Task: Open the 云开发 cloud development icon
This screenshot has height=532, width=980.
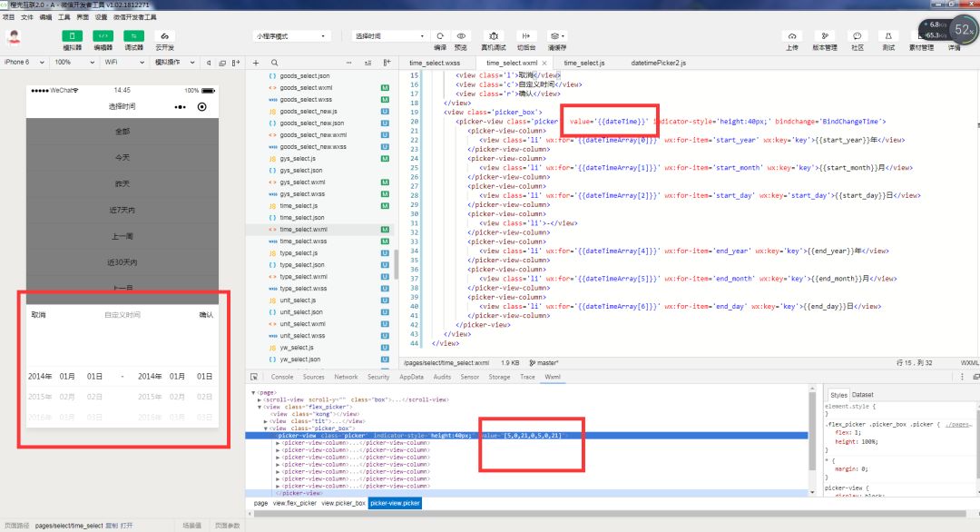Action: [164, 36]
